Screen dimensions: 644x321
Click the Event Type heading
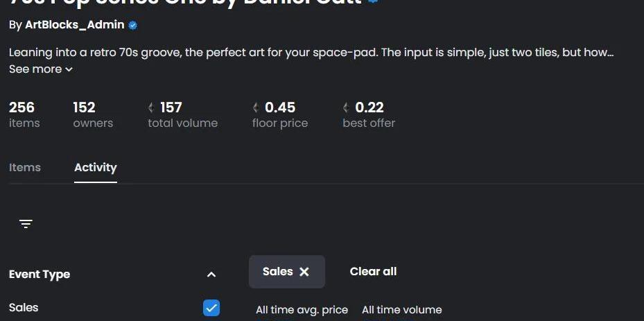tap(40, 274)
